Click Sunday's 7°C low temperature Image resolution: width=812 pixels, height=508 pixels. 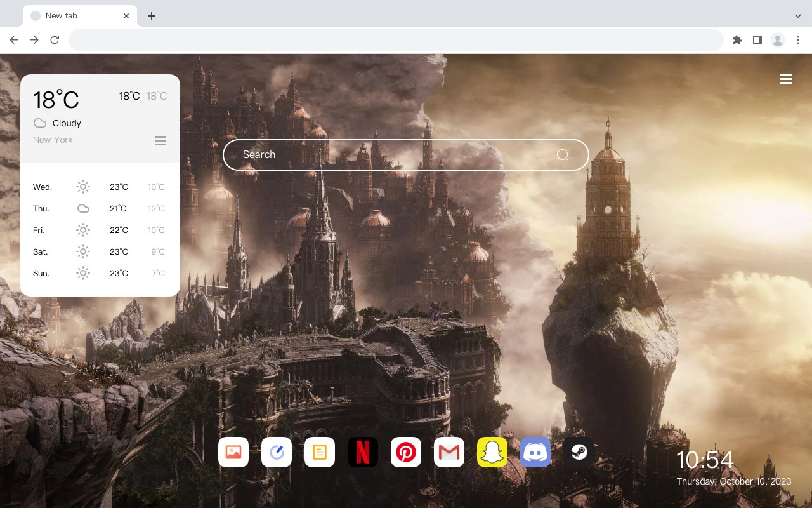tap(158, 273)
